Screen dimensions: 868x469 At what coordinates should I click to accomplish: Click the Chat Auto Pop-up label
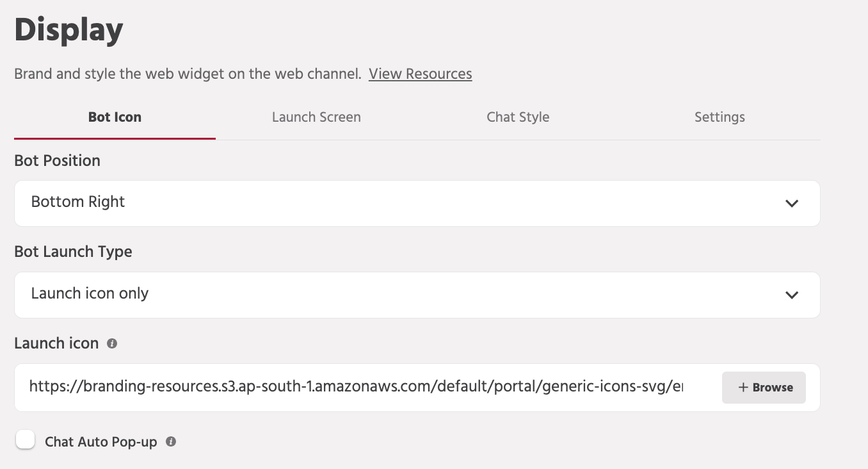tap(100, 441)
